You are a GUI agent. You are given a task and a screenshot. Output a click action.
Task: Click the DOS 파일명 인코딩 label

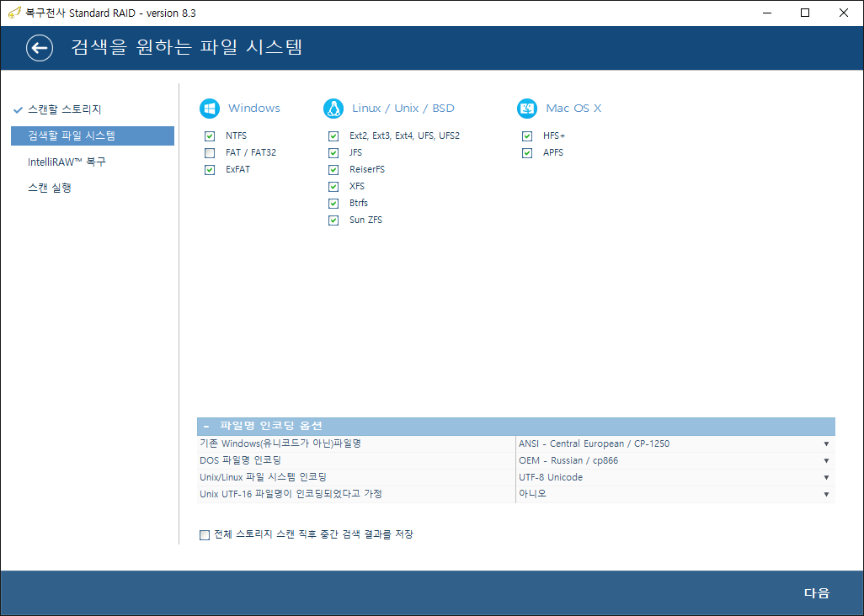tap(240, 461)
